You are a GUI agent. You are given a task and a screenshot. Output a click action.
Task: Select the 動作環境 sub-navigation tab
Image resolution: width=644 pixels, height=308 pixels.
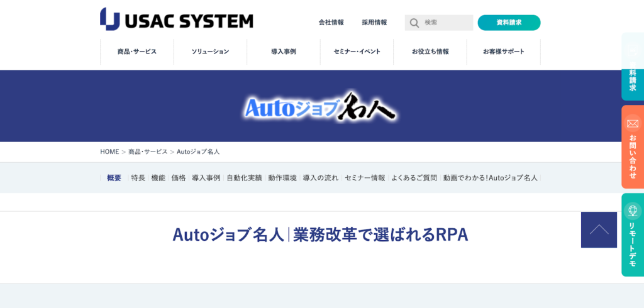pos(282,178)
